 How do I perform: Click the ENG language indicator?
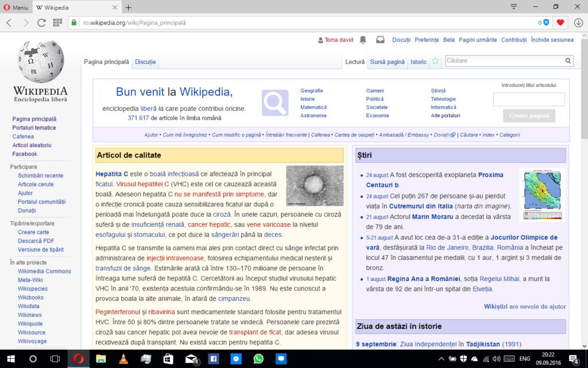(524, 359)
